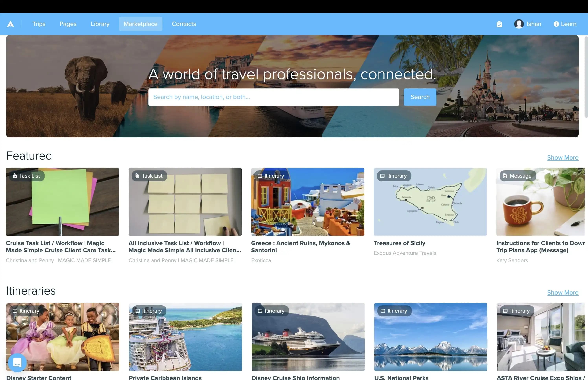588x380 pixels.
Task: Click the Itinerary icon on Treasures of Sicily
Action: point(382,176)
